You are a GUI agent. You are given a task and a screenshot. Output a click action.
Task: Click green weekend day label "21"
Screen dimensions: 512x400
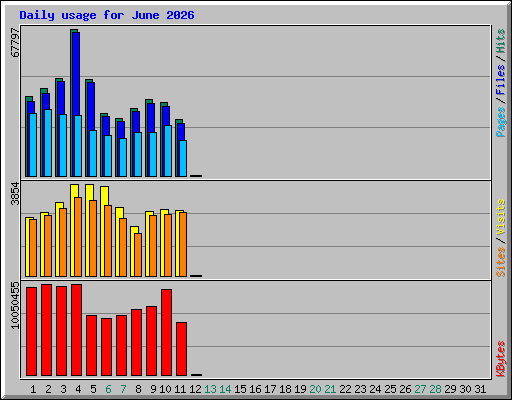(330, 389)
